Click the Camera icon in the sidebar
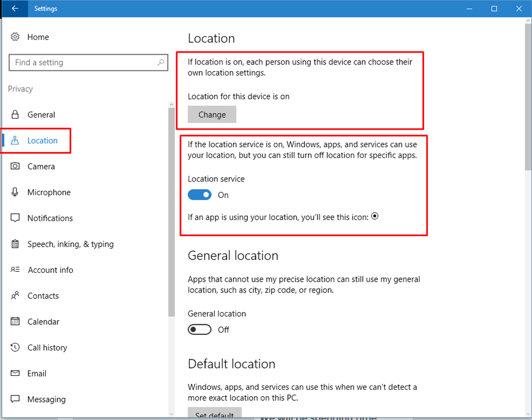Viewport: 532px width, 420px height. coord(15,166)
